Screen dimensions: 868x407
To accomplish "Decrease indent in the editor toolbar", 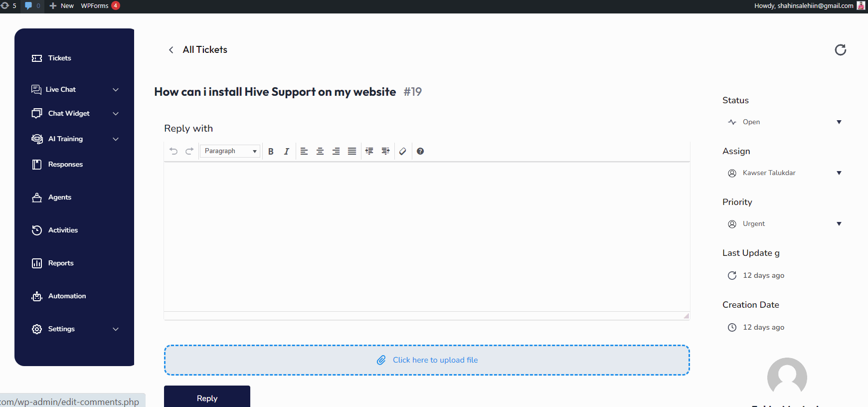I will click(x=369, y=151).
